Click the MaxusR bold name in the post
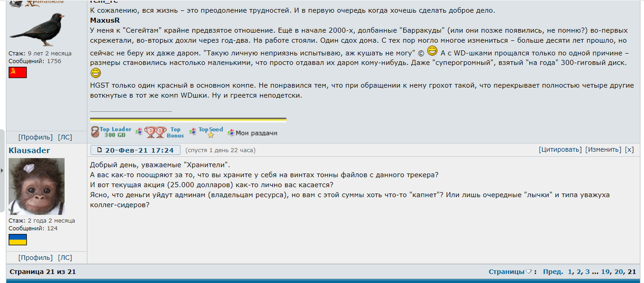 (105, 21)
